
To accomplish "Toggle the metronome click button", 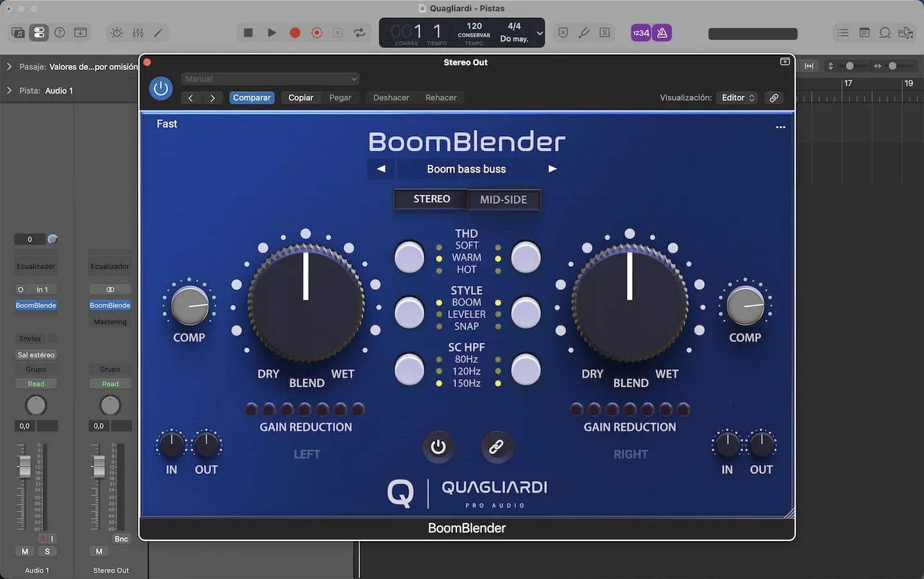I will [662, 33].
